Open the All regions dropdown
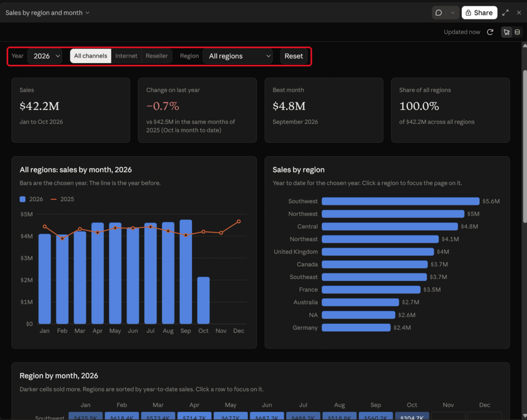This screenshot has width=527, height=420. [x=238, y=56]
